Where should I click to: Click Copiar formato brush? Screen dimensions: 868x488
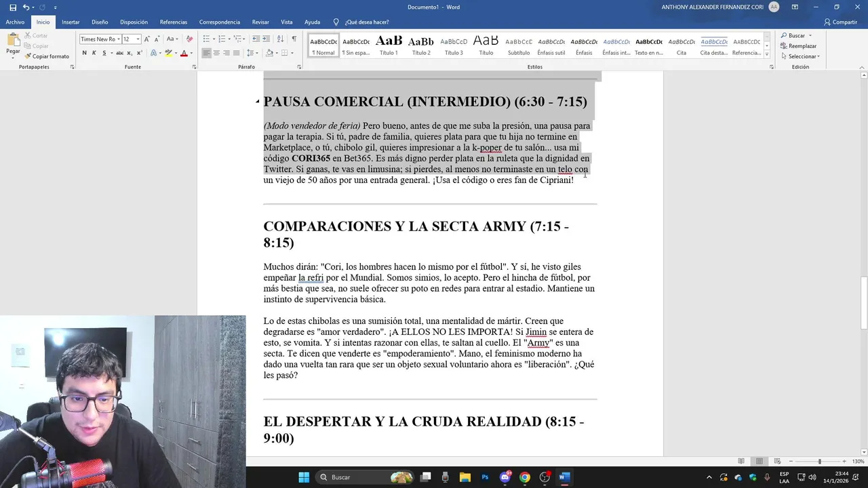click(x=47, y=56)
